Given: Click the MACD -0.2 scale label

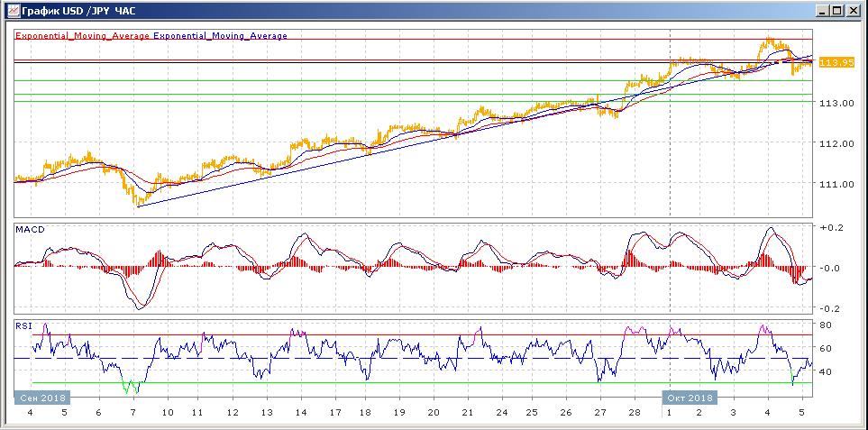Looking at the screenshot, I should (x=830, y=308).
